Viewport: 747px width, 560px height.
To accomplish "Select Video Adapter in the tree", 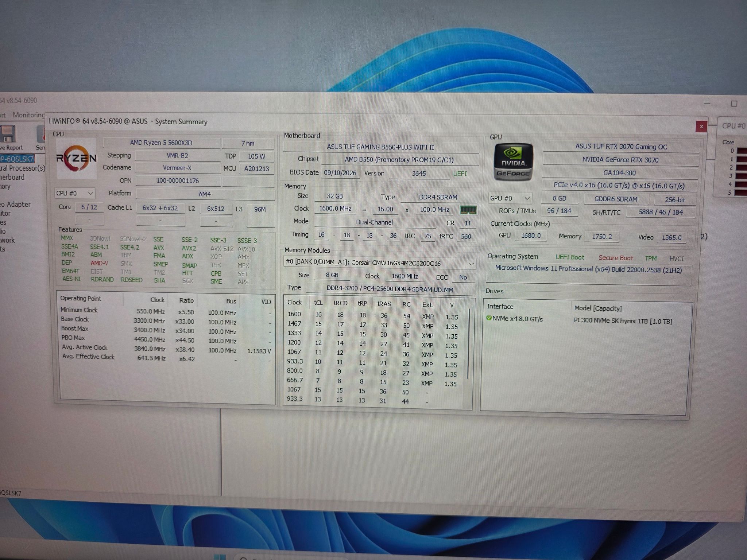I will [x=15, y=205].
